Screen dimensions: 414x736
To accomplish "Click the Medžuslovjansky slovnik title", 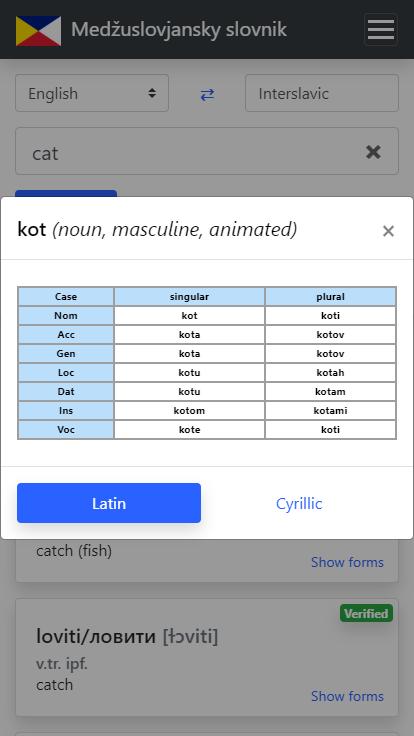I will pos(179,30).
